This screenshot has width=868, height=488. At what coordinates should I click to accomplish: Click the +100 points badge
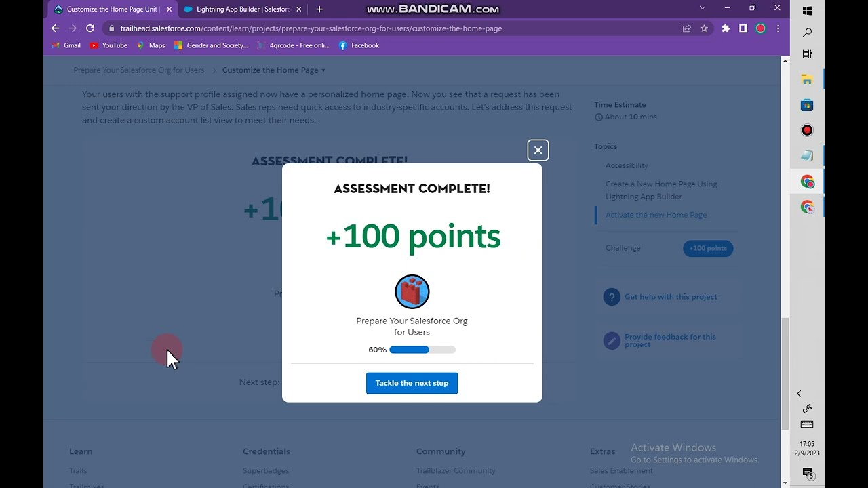click(708, 248)
